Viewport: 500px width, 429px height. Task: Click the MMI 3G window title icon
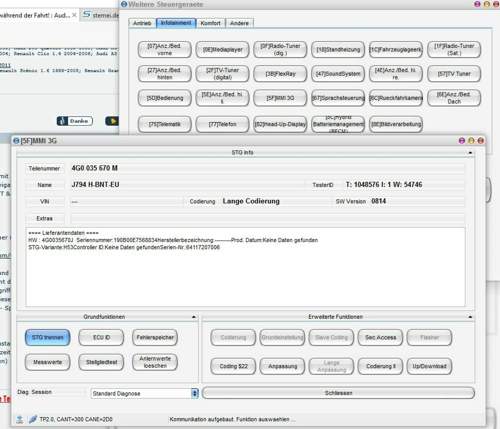(16, 141)
